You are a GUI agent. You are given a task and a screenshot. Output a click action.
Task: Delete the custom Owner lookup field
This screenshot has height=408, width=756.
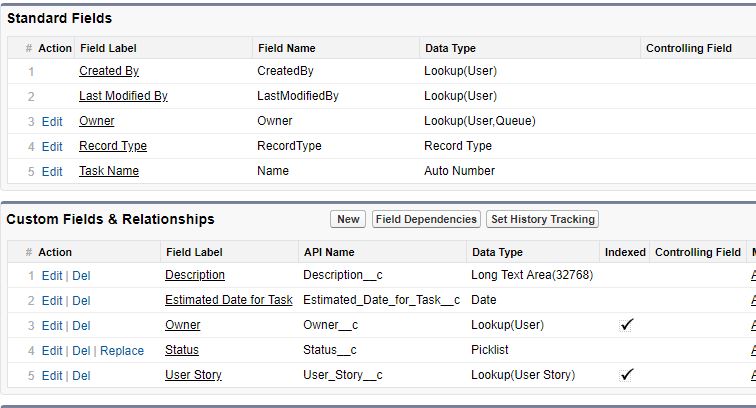pyautogui.click(x=81, y=326)
